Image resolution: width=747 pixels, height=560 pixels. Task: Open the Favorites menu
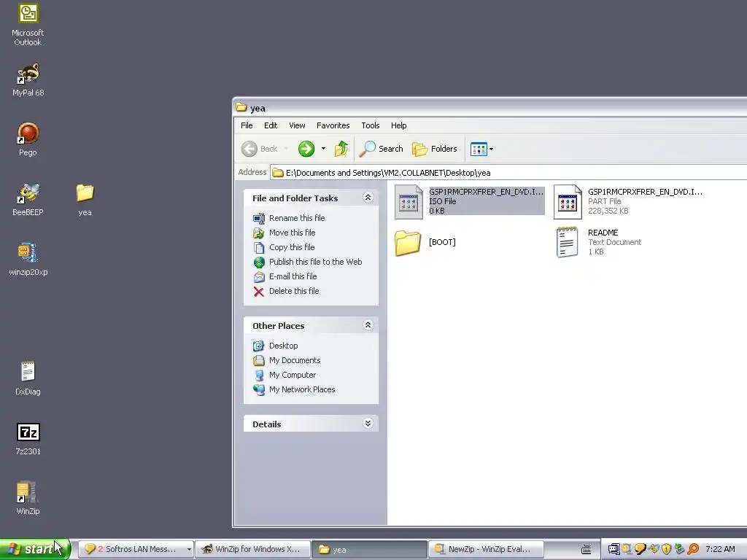[x=333, y=125]
